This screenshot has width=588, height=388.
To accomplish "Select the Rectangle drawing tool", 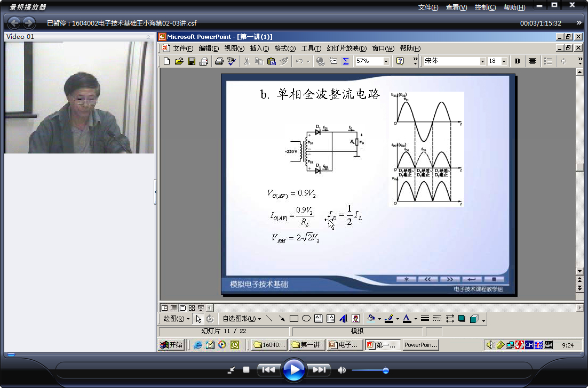I will 294,319.
